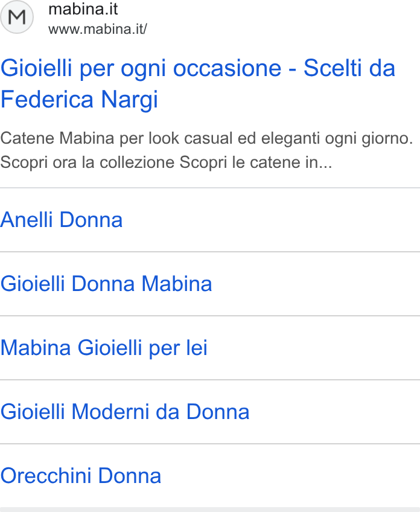This screenshot has height=512, width=420.
Task: Click the 'Scelti da' part of the title
Action: point(349,68)
